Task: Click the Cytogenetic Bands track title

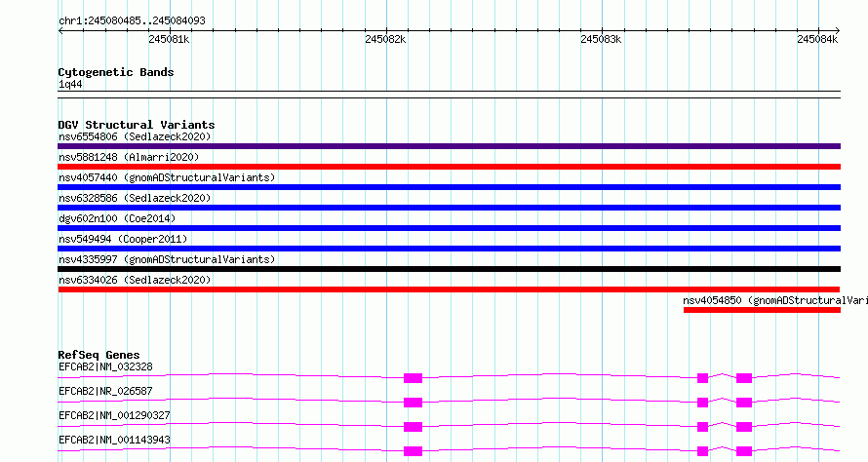Action: (x=116, y=72)
